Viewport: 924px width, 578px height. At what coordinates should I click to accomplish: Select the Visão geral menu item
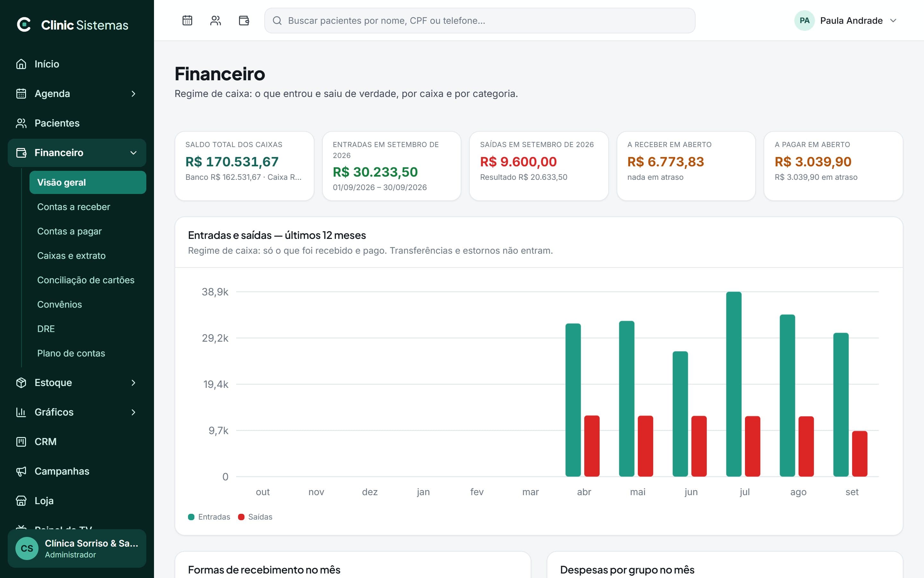click(x=88, y=182)
